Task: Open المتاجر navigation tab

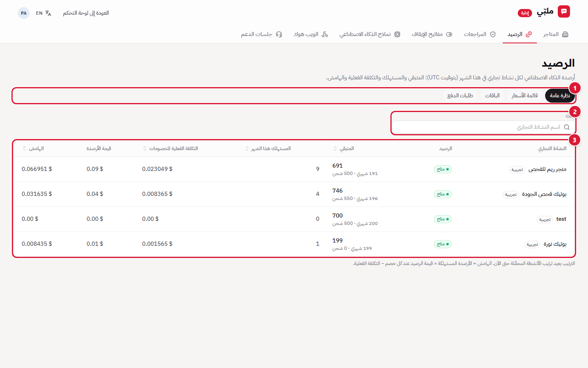Action: 556,34
